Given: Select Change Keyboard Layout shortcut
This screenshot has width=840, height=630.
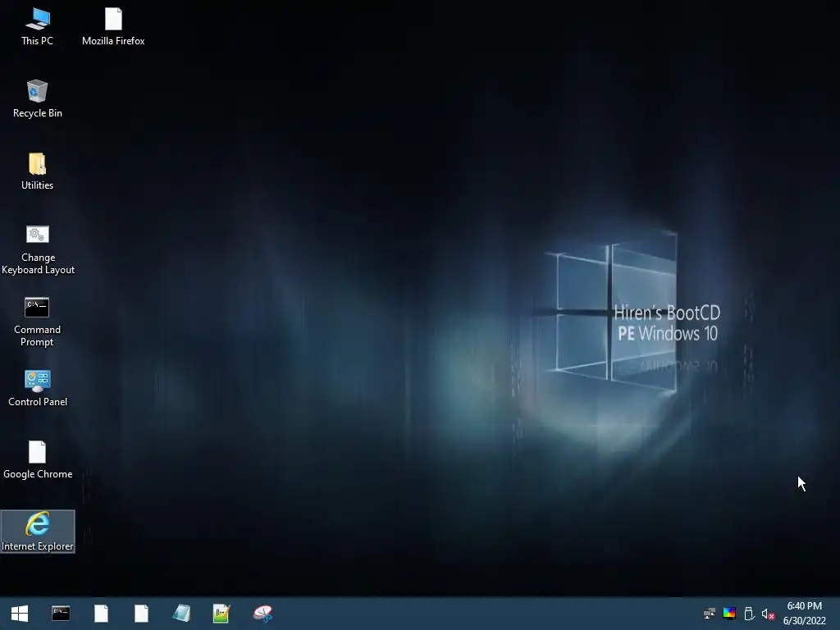Looking at the screenshot, I should (38, 249).
